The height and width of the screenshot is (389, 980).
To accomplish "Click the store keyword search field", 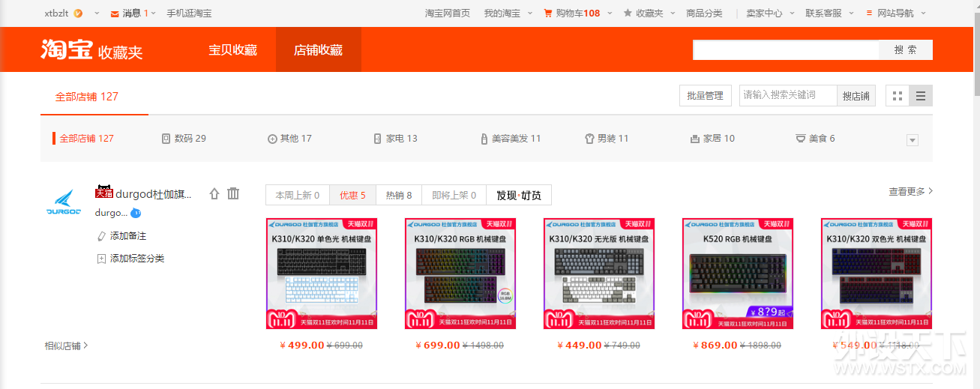I will [788, 96].
